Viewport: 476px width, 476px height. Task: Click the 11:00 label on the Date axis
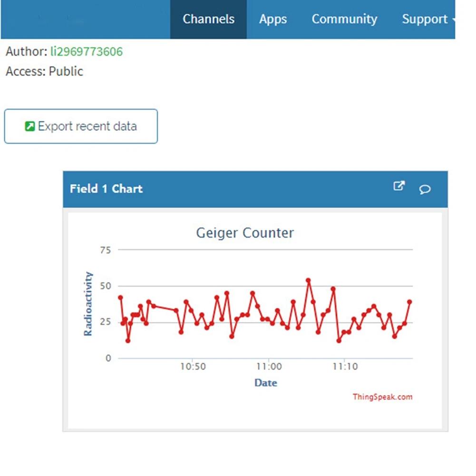coord(269,367)
